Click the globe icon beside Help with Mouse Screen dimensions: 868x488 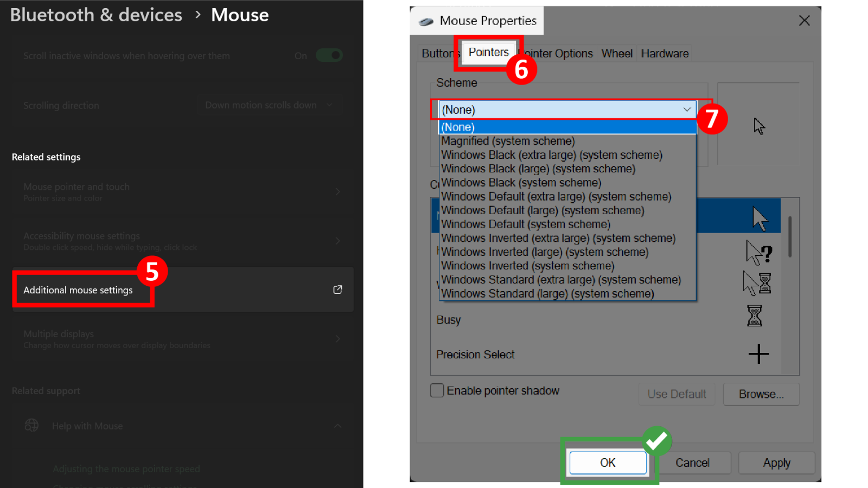point(31,426)
